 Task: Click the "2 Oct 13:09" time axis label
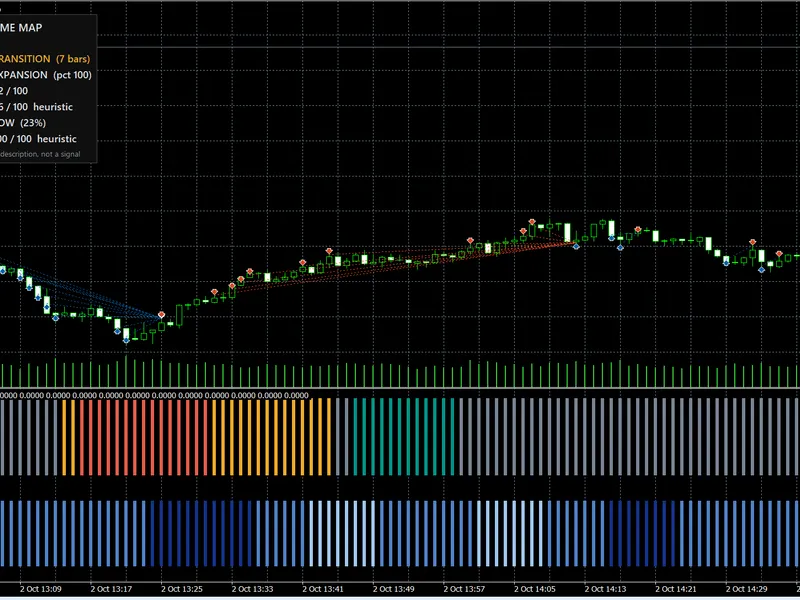point(41,589)
